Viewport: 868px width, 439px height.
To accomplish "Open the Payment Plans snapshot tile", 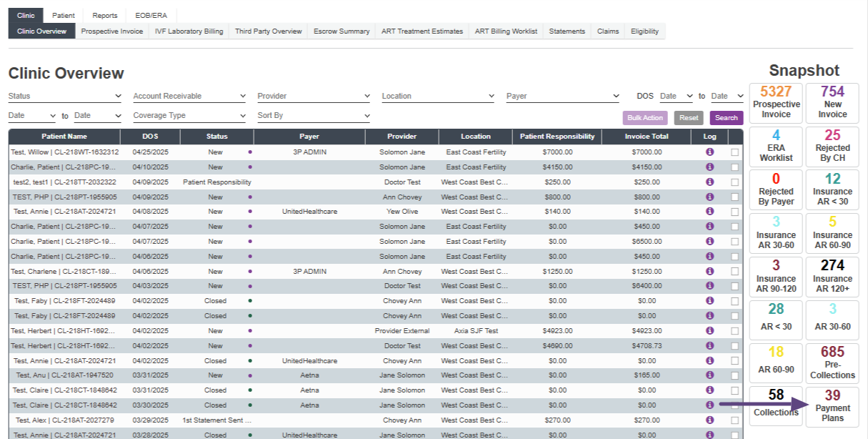I will click(x=832, y=406).
